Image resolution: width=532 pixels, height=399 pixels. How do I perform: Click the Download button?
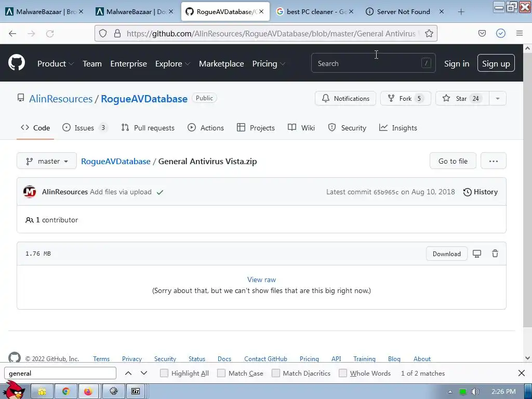(x=446, y=254)
